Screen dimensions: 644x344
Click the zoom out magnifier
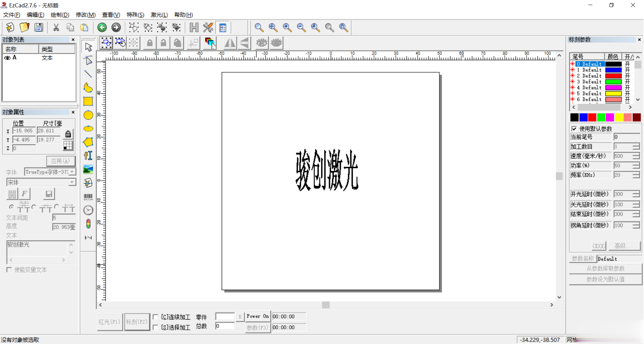tap(301, 27)
